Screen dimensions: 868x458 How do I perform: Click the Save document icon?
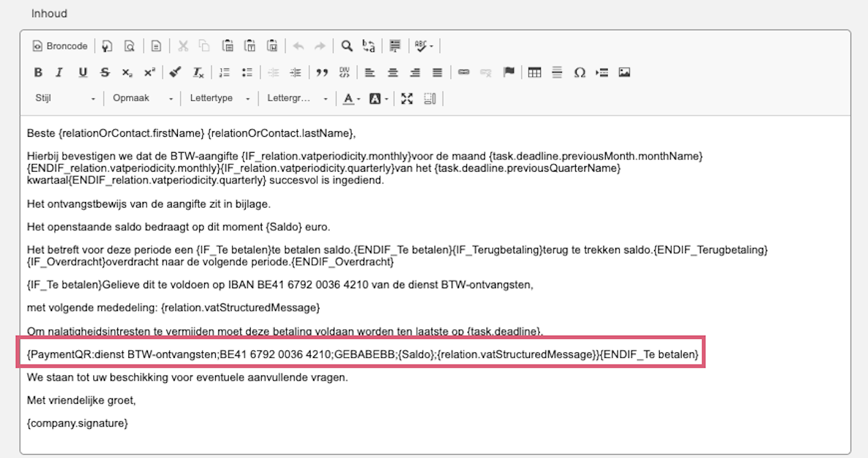(x=107, y=46)
